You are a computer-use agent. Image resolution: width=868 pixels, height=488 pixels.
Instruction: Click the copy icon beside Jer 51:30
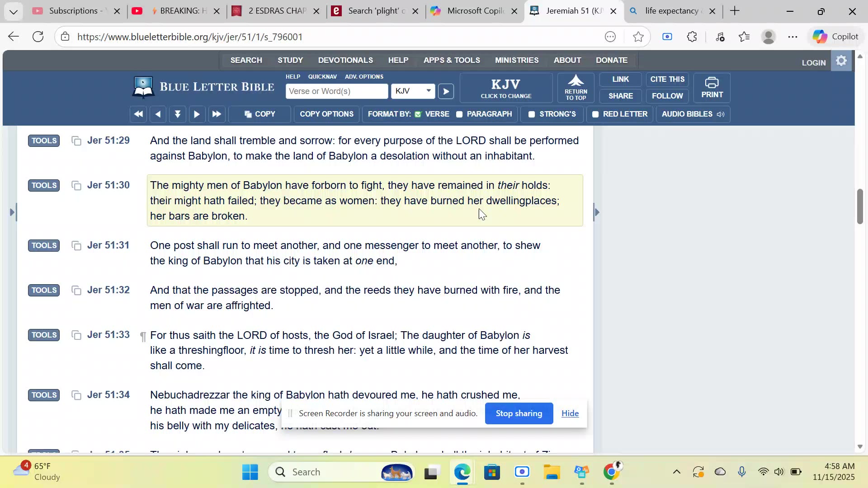pyautogui.click(x=76, y=186)
